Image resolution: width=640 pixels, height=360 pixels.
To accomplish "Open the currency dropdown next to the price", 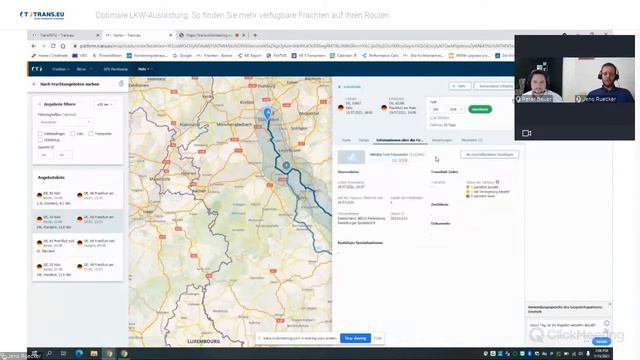I will pos(456,109).
